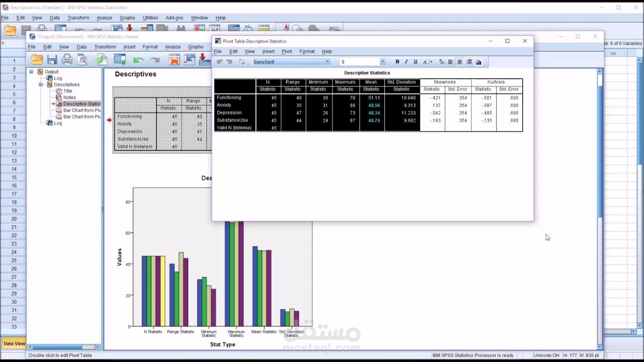Open View menu in Pivot Table window

pyautogui.click(x=250, y=51)
